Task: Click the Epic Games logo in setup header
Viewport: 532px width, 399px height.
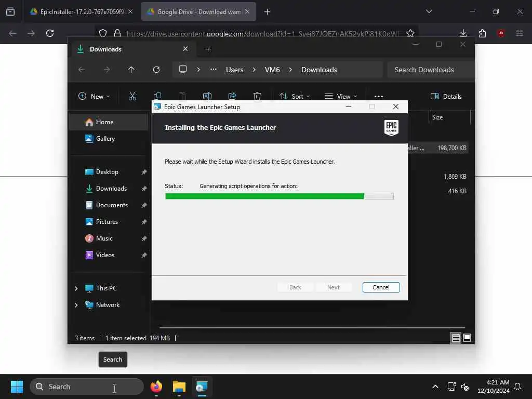Action: point(391,128)
